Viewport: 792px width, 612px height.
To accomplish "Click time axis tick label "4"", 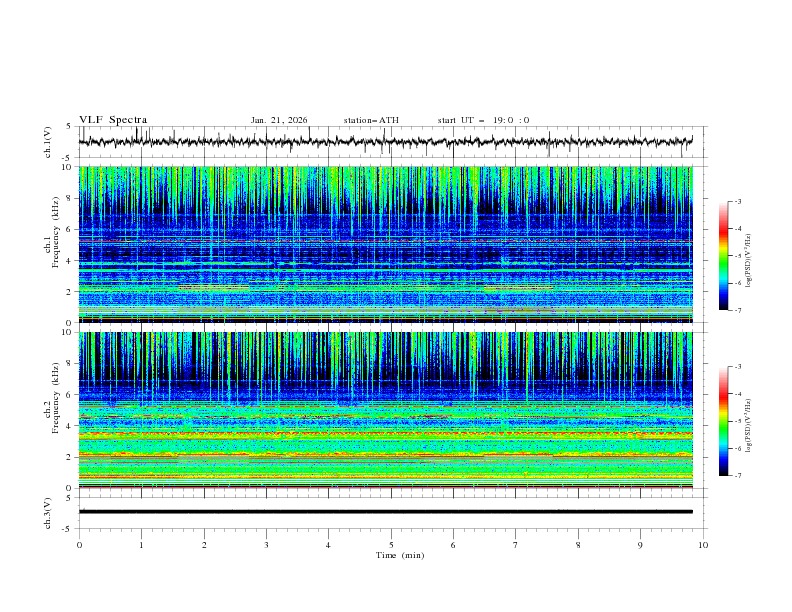I will [328, 545].
